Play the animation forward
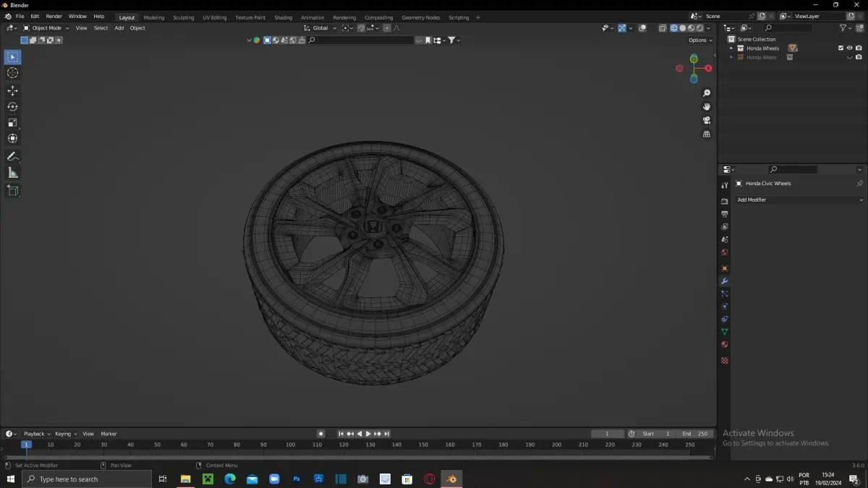The height and width of the screenshot is (488, 868). (368, 434)
